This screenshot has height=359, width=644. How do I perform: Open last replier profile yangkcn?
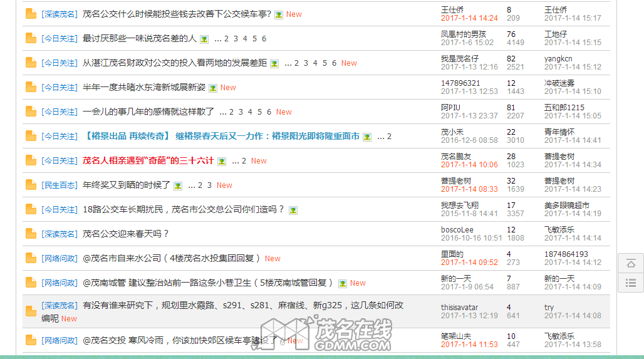558,59
